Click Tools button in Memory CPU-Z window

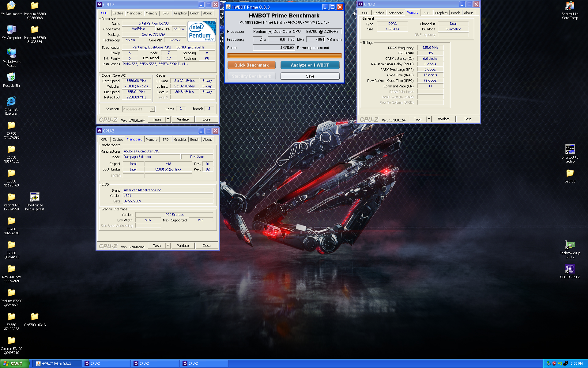(418, 119)
